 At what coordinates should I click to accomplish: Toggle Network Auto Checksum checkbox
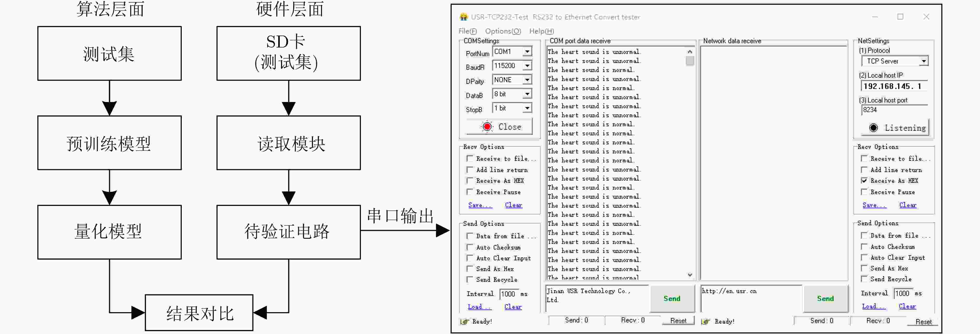864,246
